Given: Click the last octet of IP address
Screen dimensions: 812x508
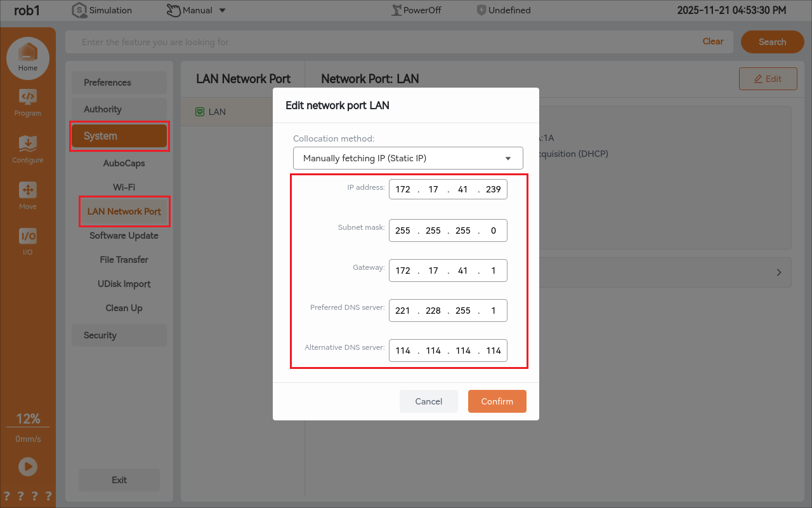Looking at the screenshot, I should click(493, 189).
